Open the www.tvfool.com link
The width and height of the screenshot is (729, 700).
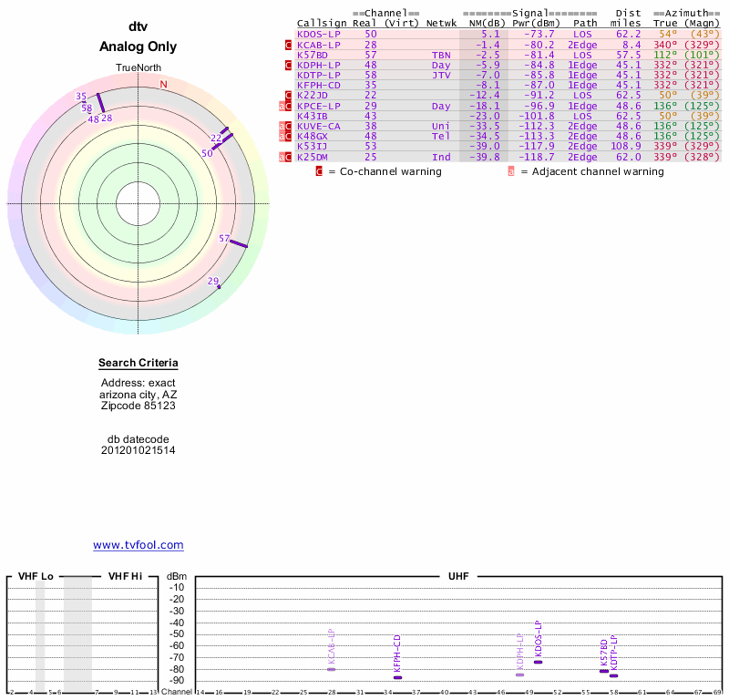(x=139, y=545)
